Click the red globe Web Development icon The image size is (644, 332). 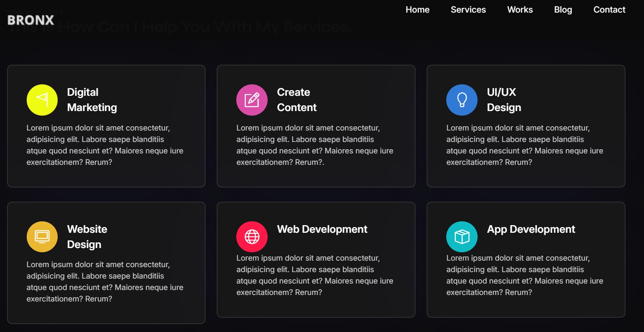click(x=252, y=237)
